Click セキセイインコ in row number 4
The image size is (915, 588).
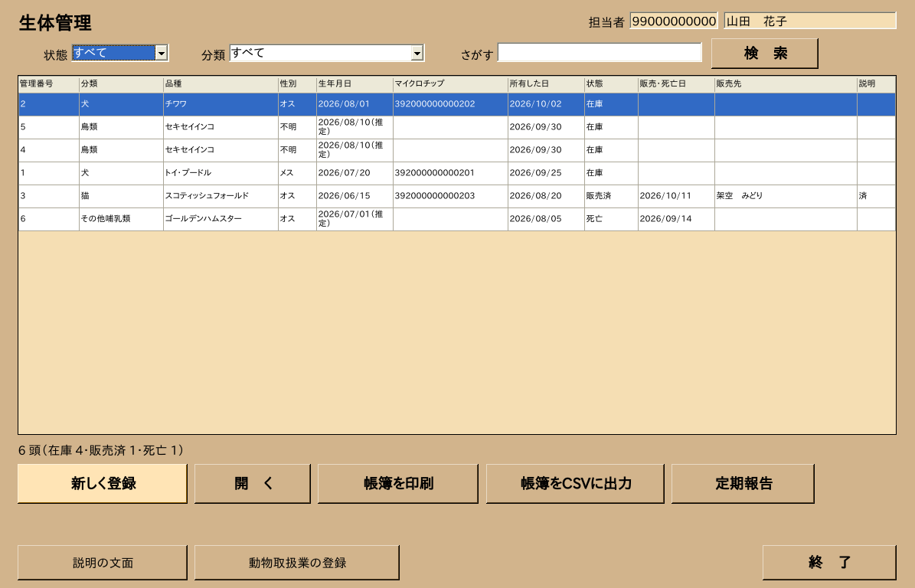[x=221, y=150]
